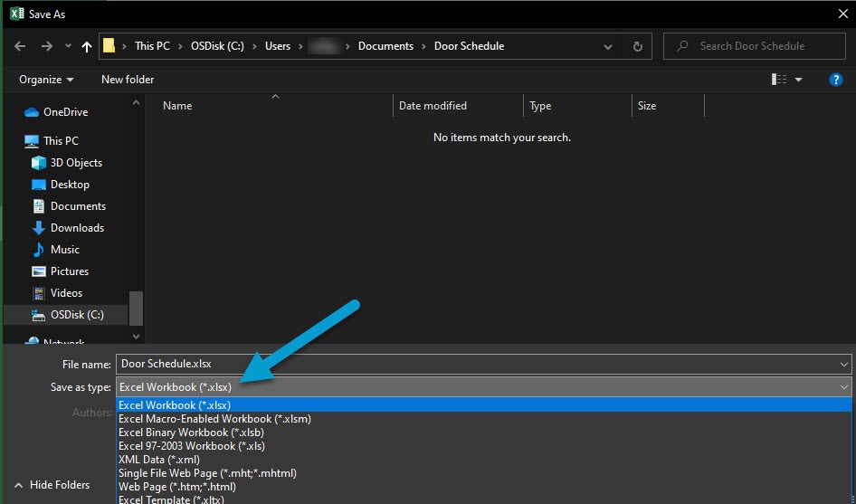Image resolution: width=856 pixels, height=504 pixels.
Task: Click the search magnifier icon
Action: (682, 46)
